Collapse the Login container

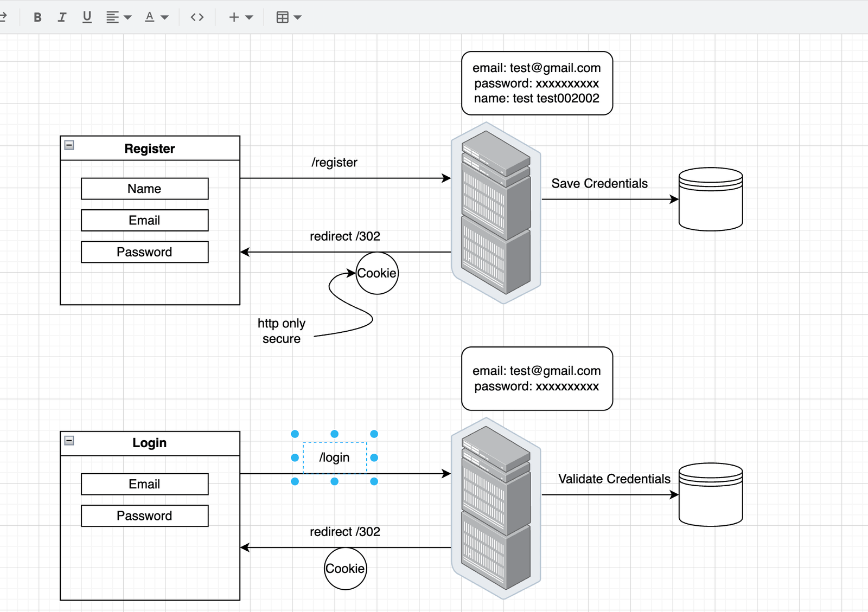click(x=68, y=439)
